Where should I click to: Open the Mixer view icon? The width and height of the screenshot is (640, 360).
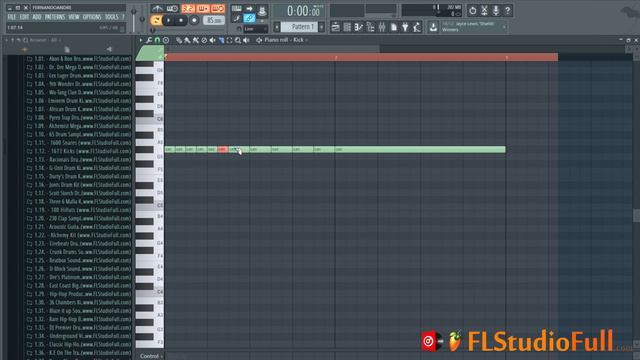click(382, 27)
